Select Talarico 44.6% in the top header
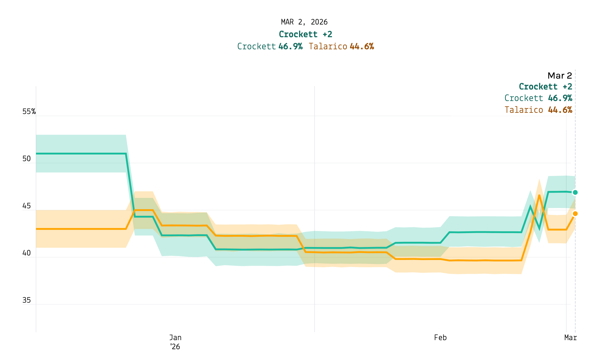 341,47
